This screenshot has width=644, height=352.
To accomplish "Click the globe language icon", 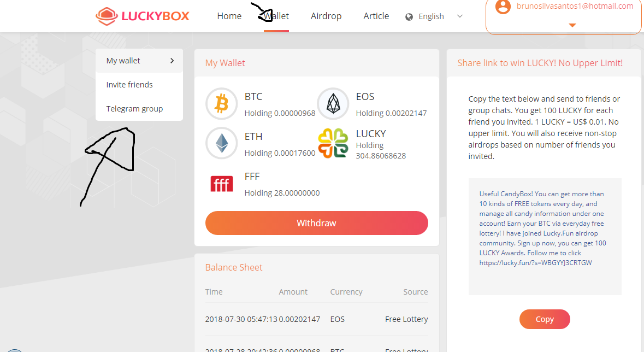I will pos(409,17).
